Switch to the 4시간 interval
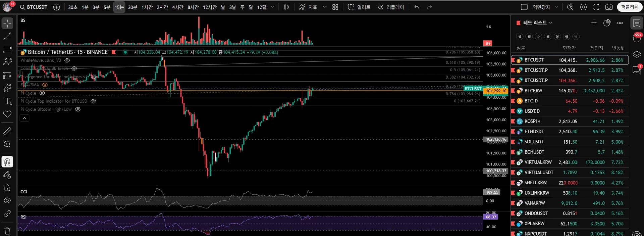This screenshot has height=236, width=644. pos(177,7)
